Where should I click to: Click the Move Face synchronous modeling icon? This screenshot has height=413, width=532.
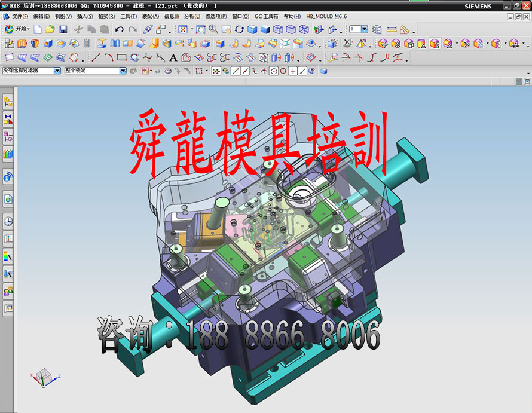point(383,44)
